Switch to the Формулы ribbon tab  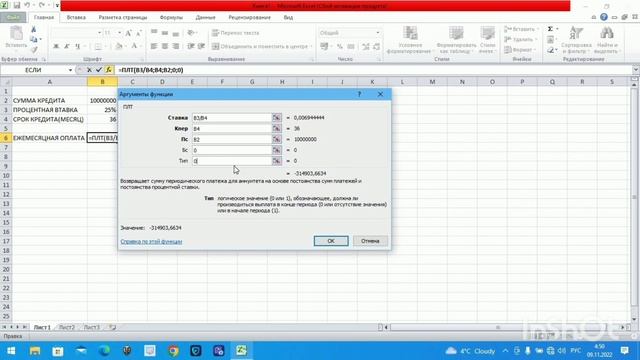(x=171, y=18)
